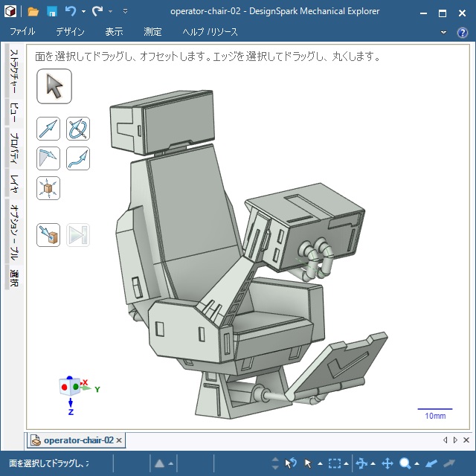476x476 pixels.
Task: Open the Spin options dropdown arrow
Action: point(373,463)
